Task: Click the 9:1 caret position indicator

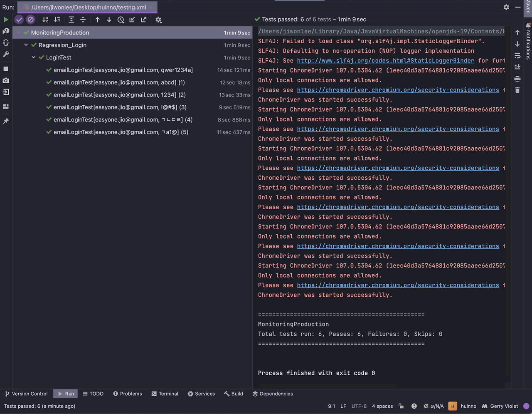Action: click(331, 406)
